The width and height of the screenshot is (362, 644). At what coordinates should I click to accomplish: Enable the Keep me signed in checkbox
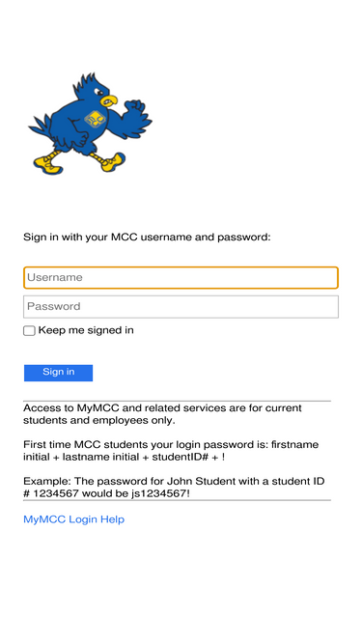[29, 330]
